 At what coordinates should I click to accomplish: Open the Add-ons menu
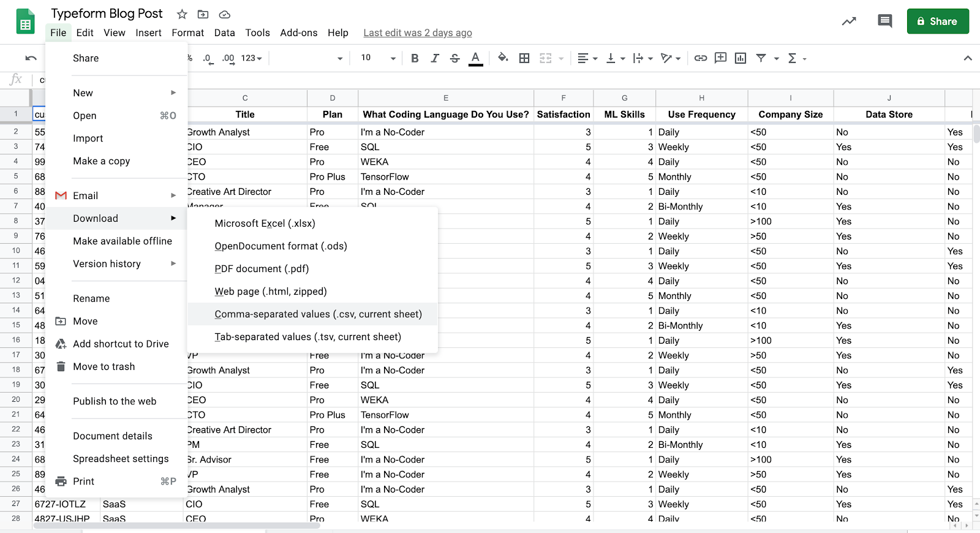(x=299, y=33)
